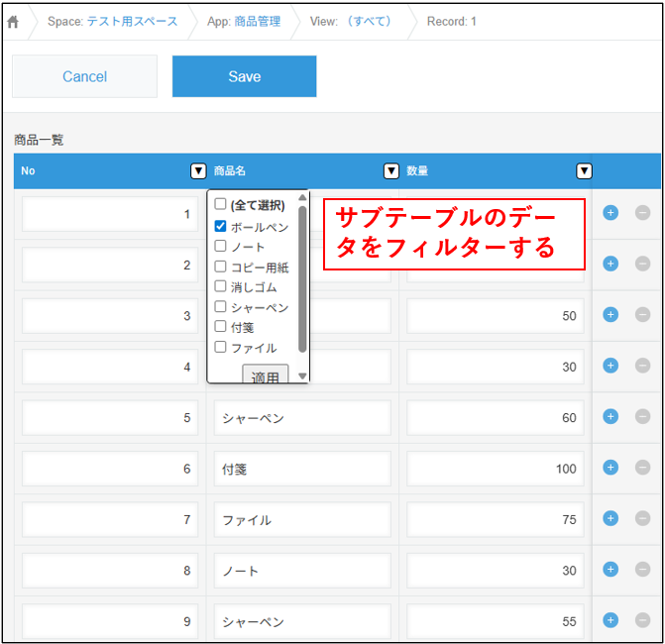Click the home icon in breadcrumb
665x644 pixels.
14,22
